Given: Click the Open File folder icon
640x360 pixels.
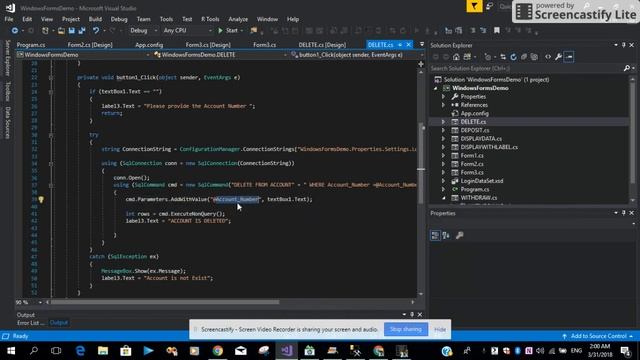Looking at the screenshot, I should tap(61, 31).
